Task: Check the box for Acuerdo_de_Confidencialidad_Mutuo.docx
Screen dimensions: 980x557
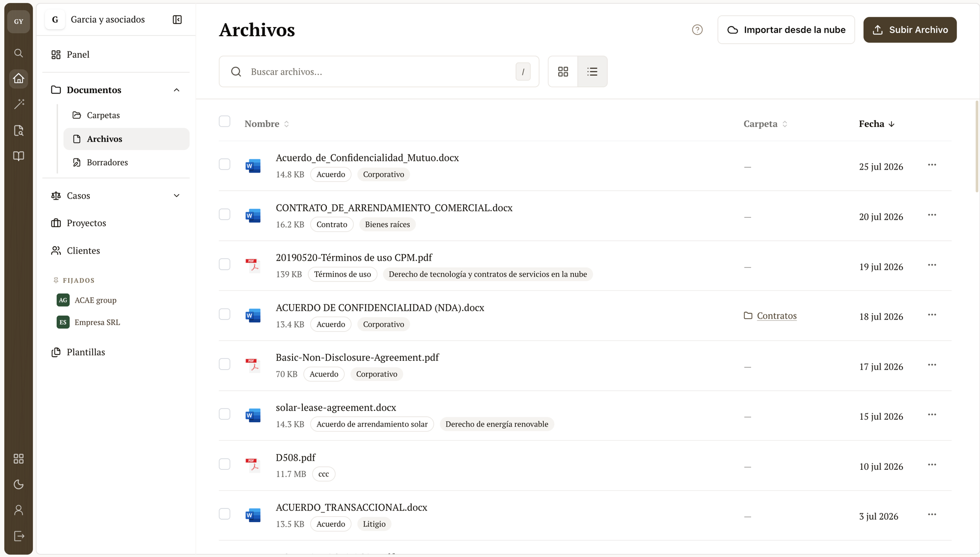Action: coord(224,164)
